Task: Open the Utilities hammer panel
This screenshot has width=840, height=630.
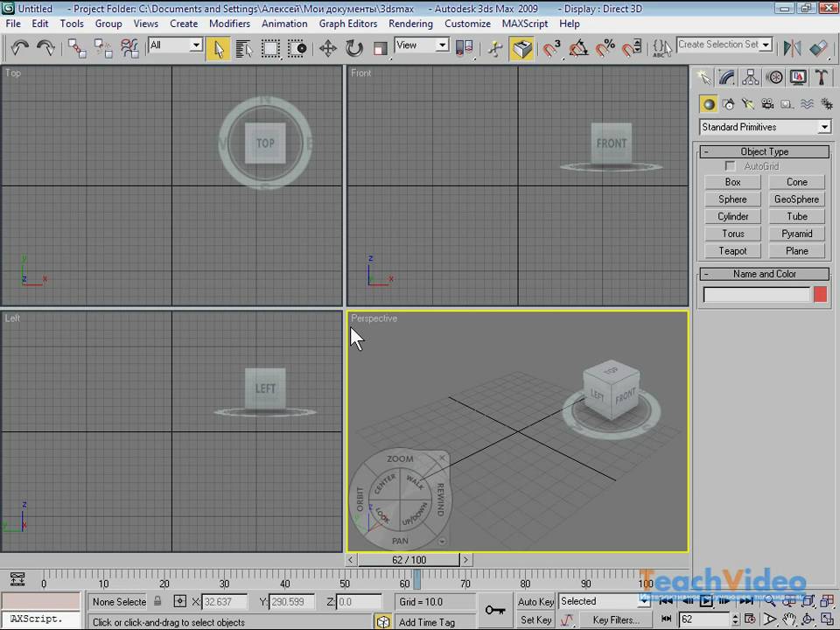Action: [x=822, y=78]
